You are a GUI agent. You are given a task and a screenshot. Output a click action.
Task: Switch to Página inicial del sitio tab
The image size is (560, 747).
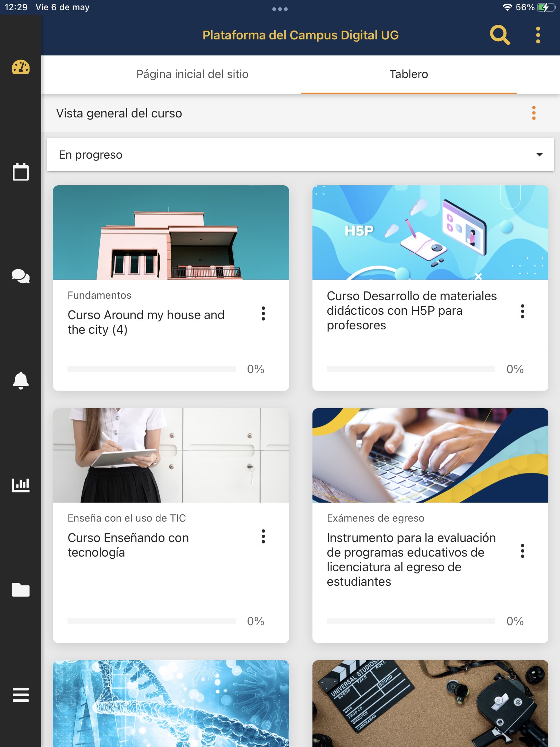pos(192,74)
